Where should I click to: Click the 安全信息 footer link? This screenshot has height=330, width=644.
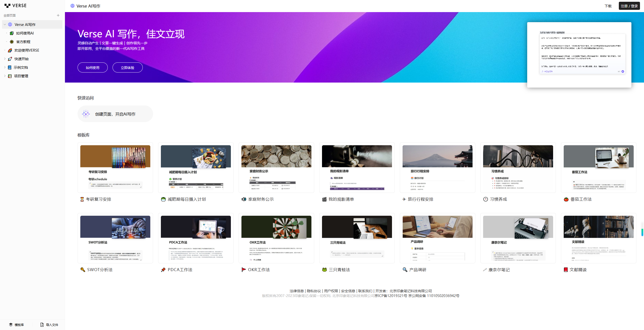point(348,291)
